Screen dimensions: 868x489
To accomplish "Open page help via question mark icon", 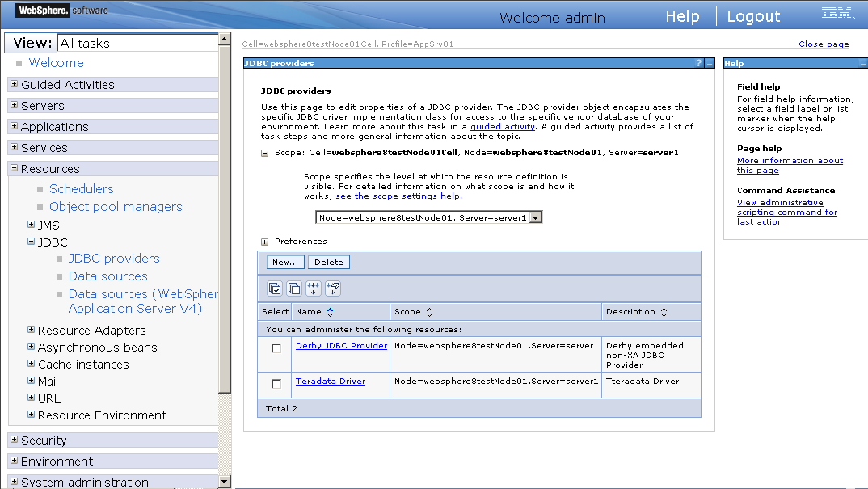I will pos(698,63).
